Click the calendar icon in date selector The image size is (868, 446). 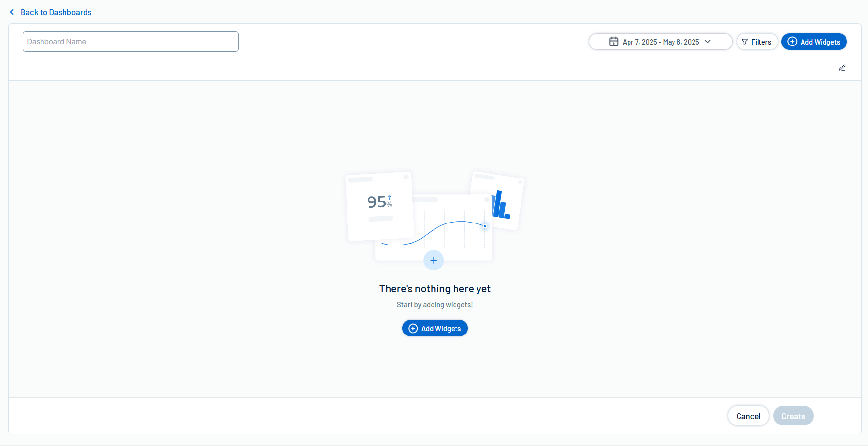pyautogui.click(x=614, y=42)
